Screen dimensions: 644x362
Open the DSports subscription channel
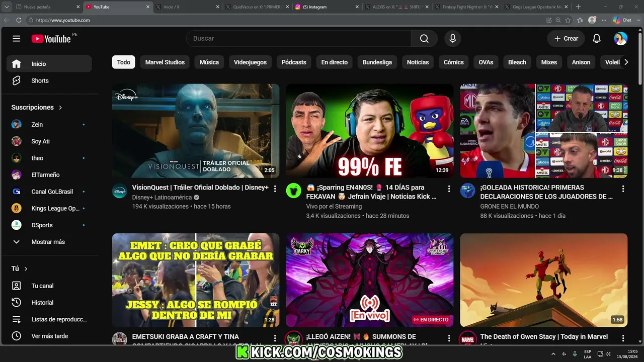click(49, 225)
